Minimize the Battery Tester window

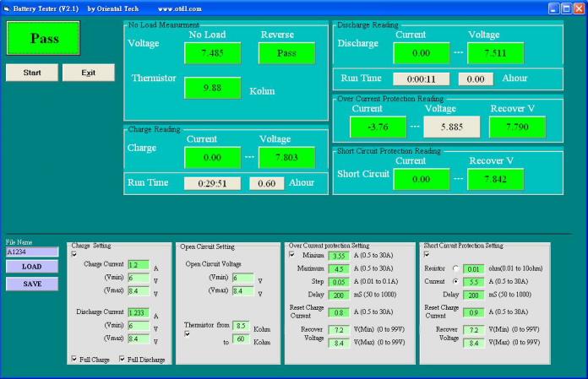coord(554,8)
